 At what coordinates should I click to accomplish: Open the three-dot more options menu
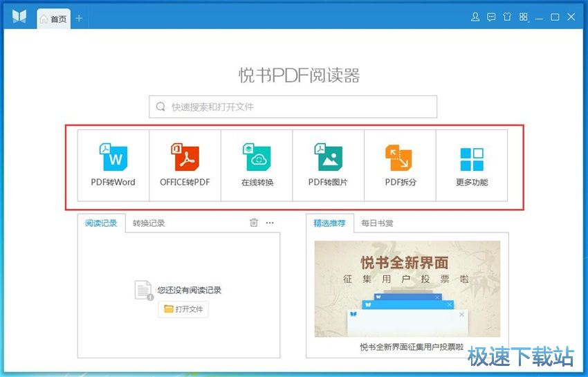pos(270,223)
